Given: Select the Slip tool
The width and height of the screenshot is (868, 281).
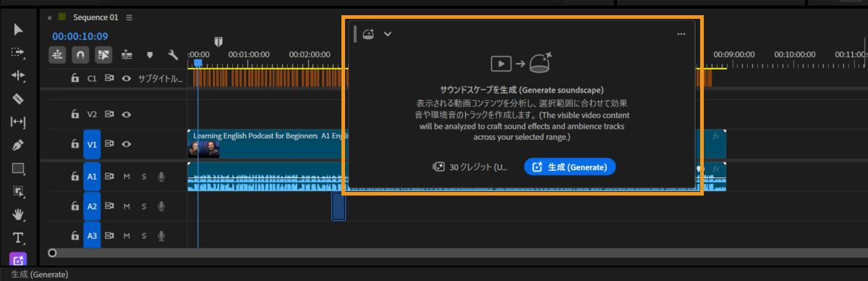Looking at the screenshot, I should 18,122.
